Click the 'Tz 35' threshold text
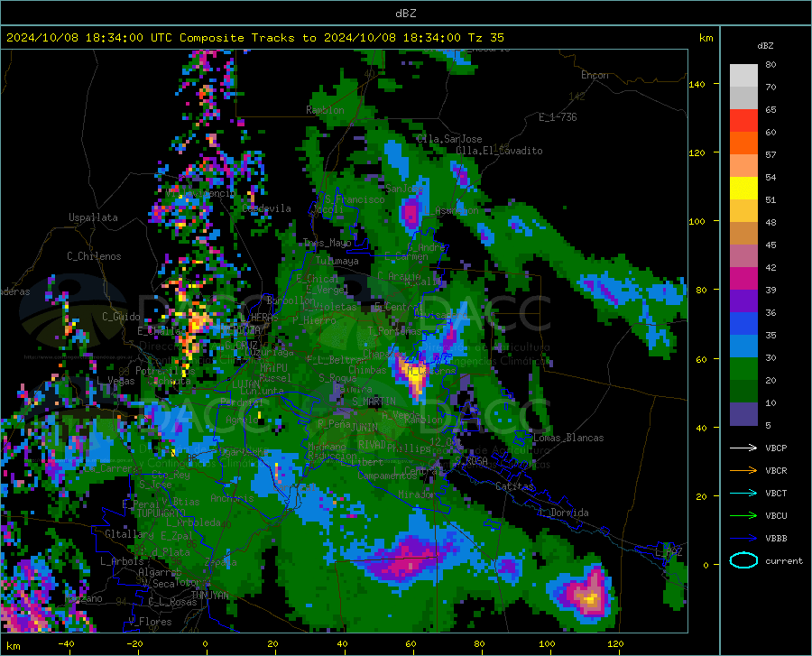 (485, 38)
